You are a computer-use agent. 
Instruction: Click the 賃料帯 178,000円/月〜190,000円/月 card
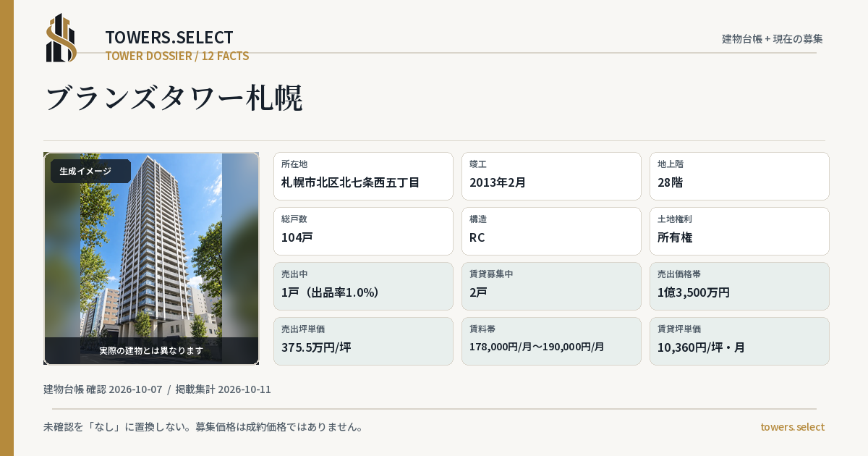pyautogui.click(x=551, y=341)
